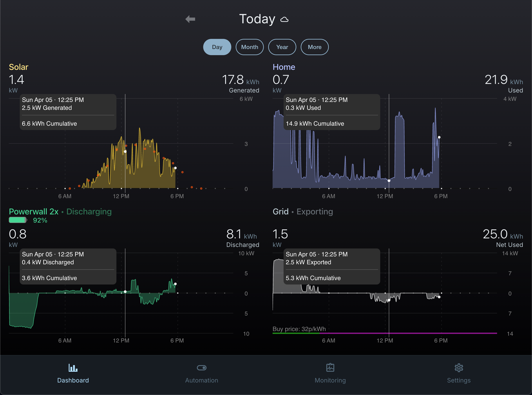Viewport: 532px width, 395px height.
Task: Expand the More range options
Action: click(x=315, y=47)
